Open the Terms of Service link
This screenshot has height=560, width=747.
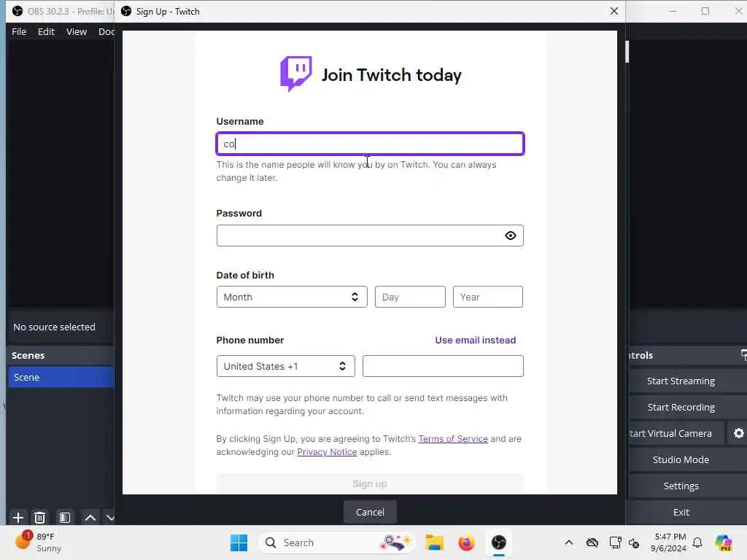coord(452,438)
